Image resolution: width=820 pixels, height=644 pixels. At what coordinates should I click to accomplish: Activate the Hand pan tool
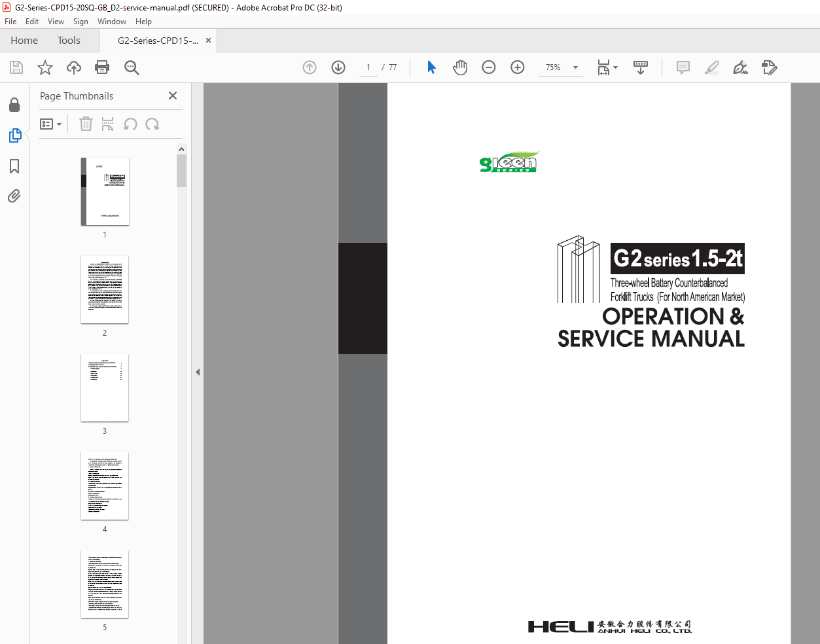(x=460, y=67)
